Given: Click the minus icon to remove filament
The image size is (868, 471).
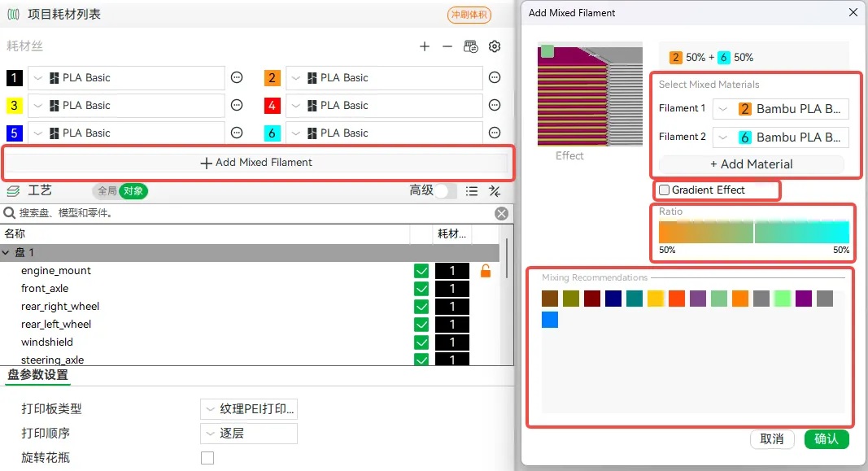Looking at the screenshot, I should tap(447, 46).
